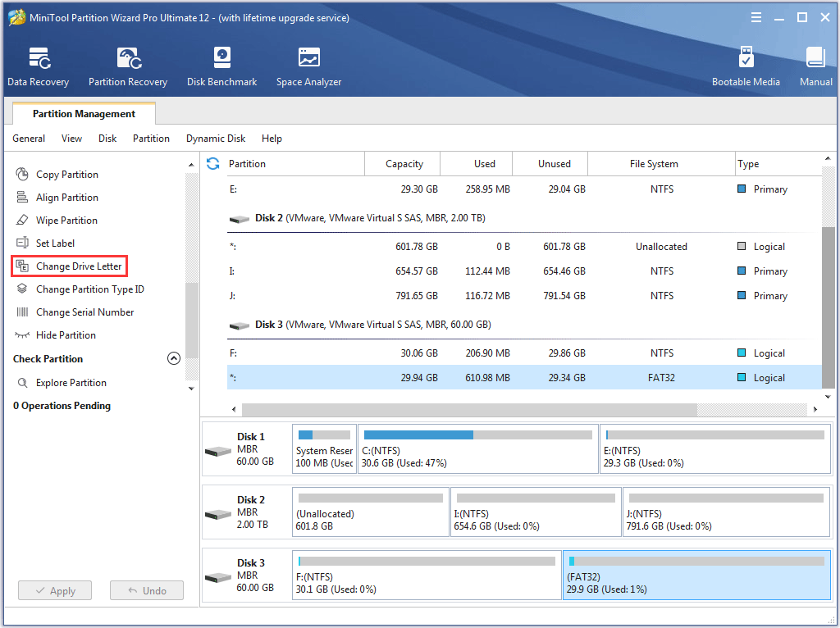Open the Dynamic Disk menu
This screenshot has width=840, height=628.
216,139
